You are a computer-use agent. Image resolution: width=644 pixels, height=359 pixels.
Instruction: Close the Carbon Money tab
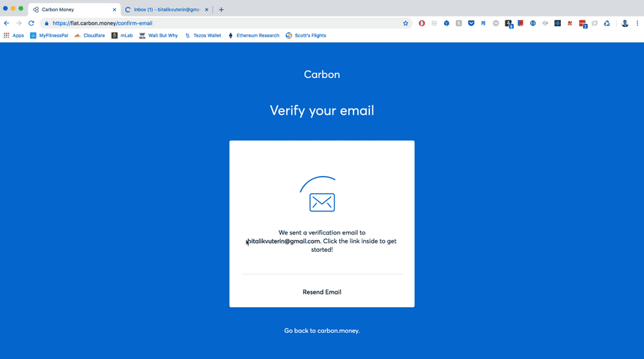(114, 10)
